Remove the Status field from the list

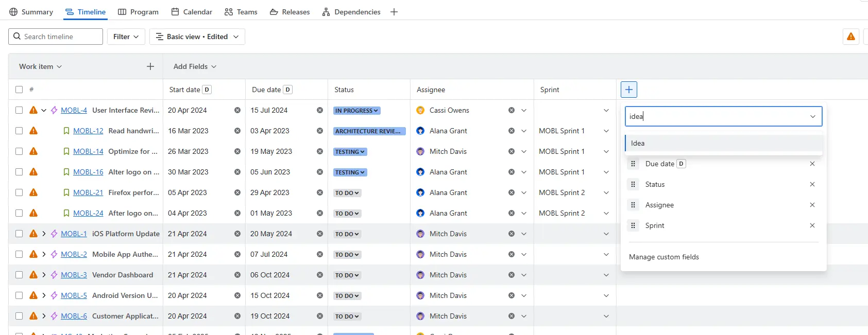812,184
